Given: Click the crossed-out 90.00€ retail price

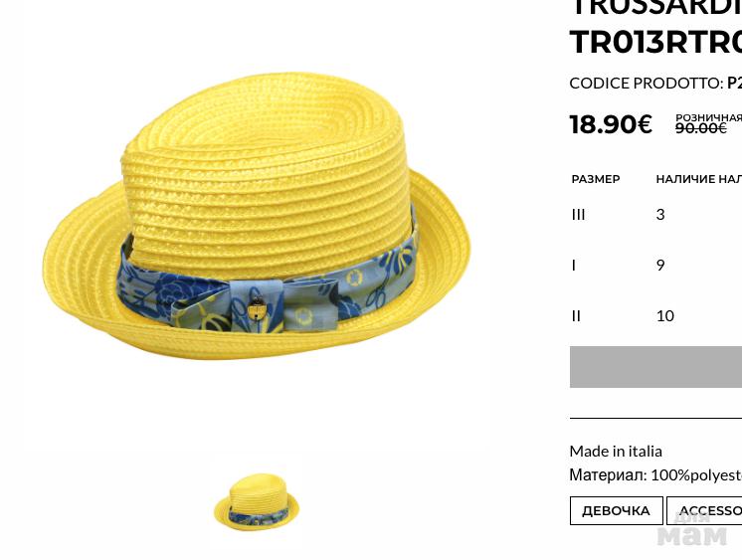Looking at the screenshot, I should [x=701, y=128].
